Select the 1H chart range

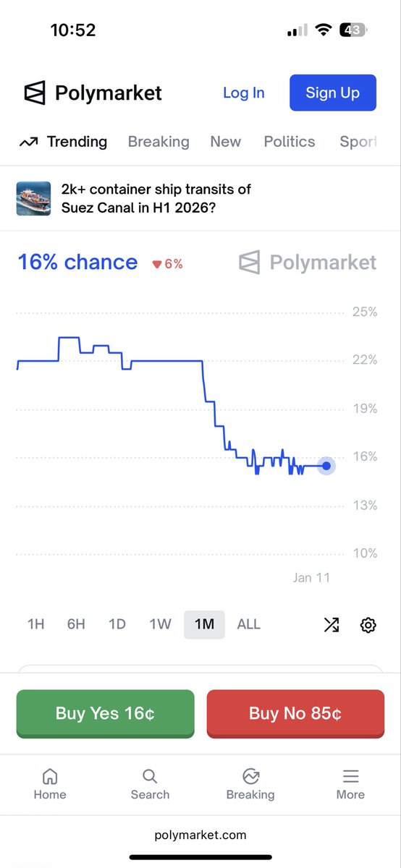click(35, 624)
